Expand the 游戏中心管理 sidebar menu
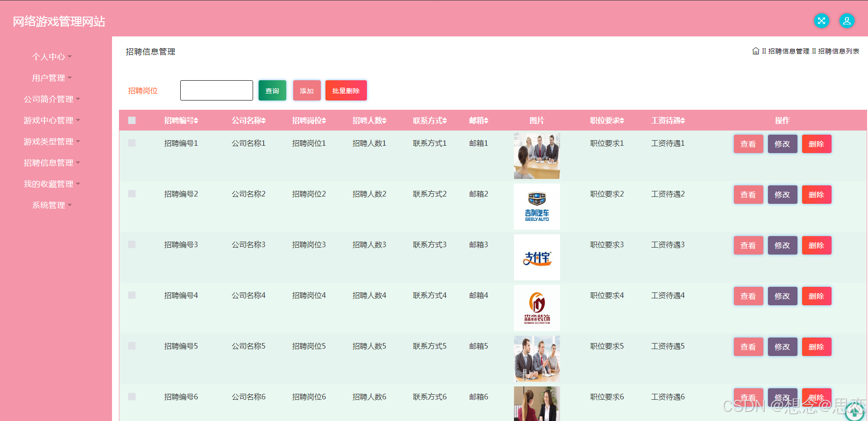The width and height of the screenshot is (868, 421). [52, 120]
